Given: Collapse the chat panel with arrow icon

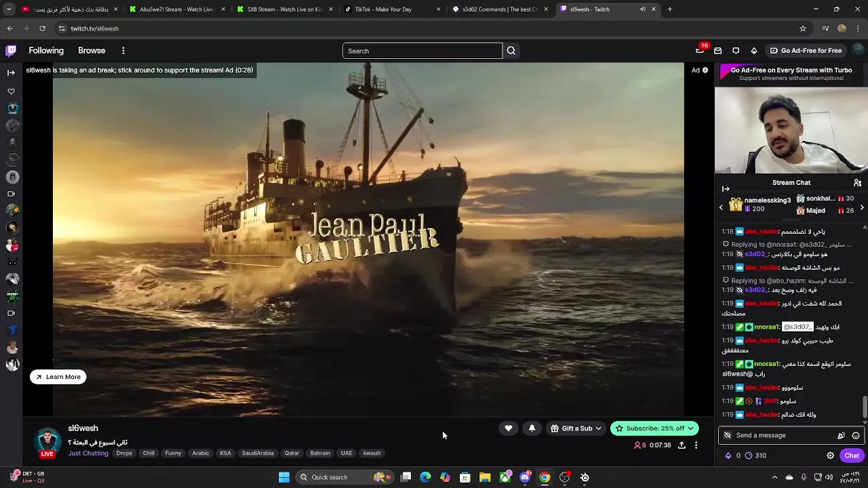Looking at the screenshot, I should tap(726, 189).
